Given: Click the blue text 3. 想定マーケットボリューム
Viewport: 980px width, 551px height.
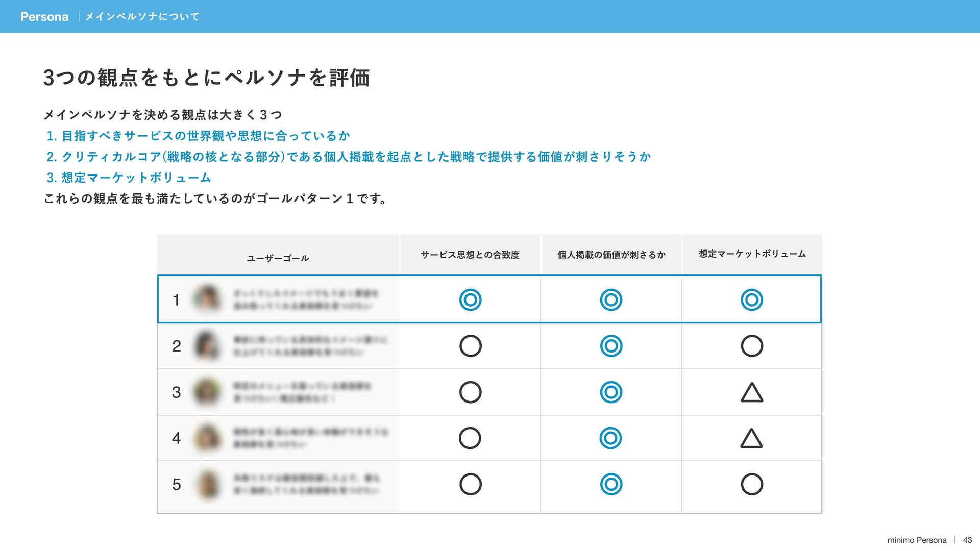Looking at the screenshot, I should click(x=129, y=178).
